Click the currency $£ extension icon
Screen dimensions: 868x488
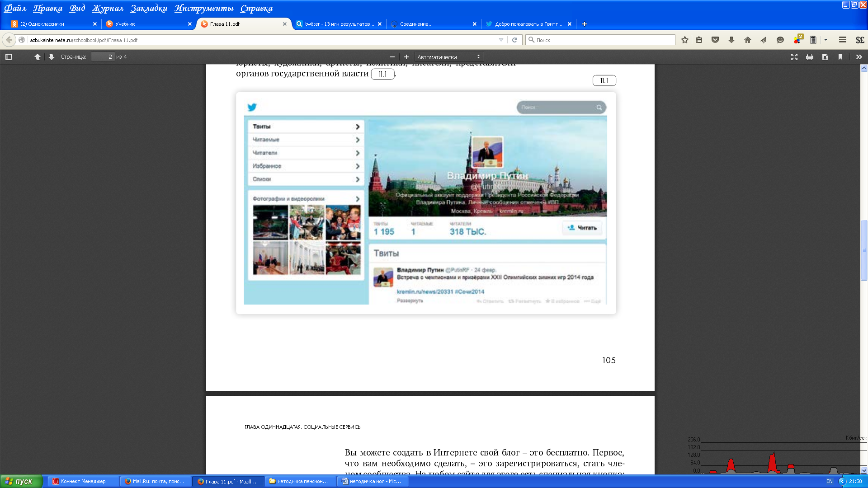point(860,40)
